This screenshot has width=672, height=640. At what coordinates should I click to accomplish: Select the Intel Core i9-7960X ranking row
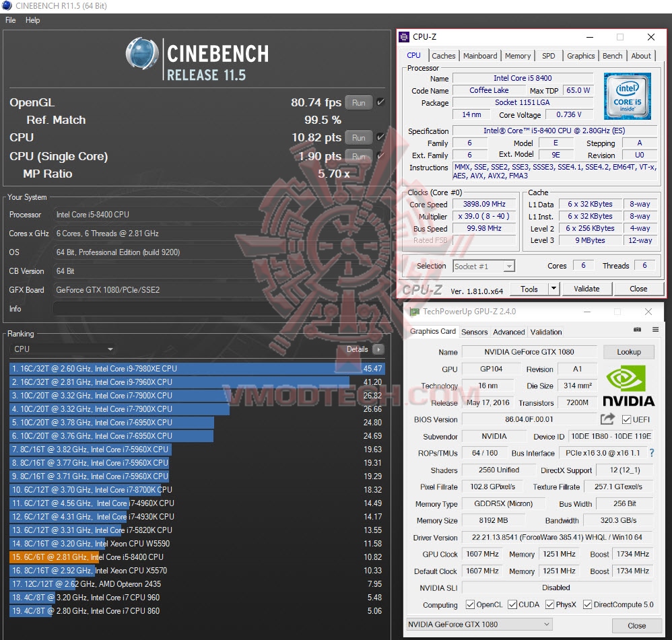pyautogui.click(x=197, y=382)
